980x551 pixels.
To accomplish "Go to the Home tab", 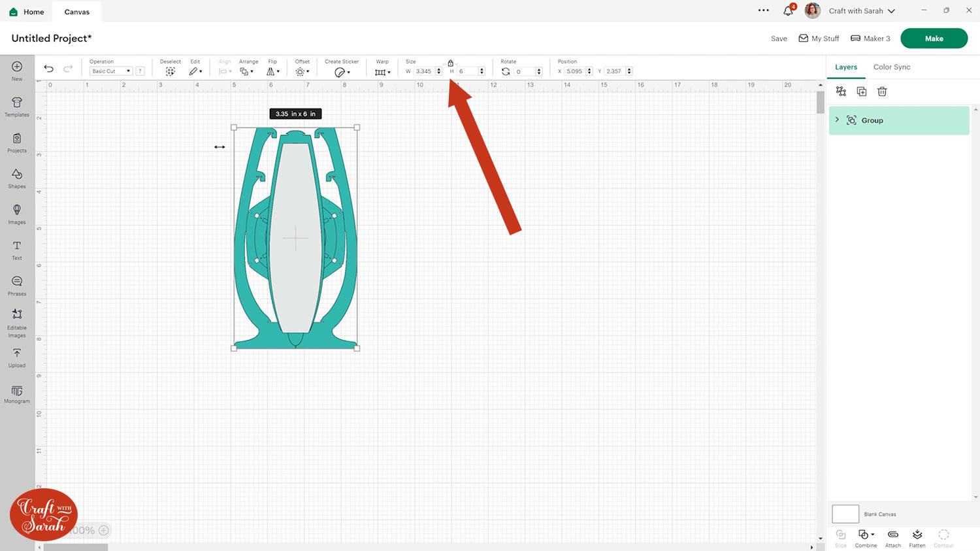I will click(27, 12).
